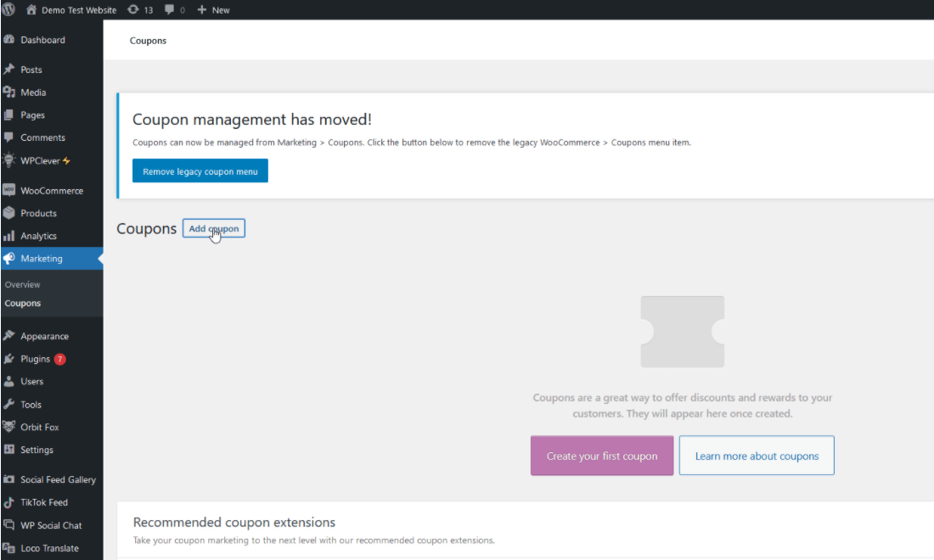Click the Dashboard gauge icon
The image size is (934, 560).
(9, 40)
